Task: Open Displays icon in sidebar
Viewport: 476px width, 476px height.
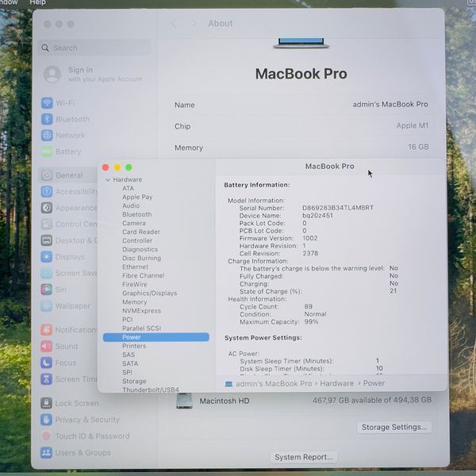Action: 47,257
